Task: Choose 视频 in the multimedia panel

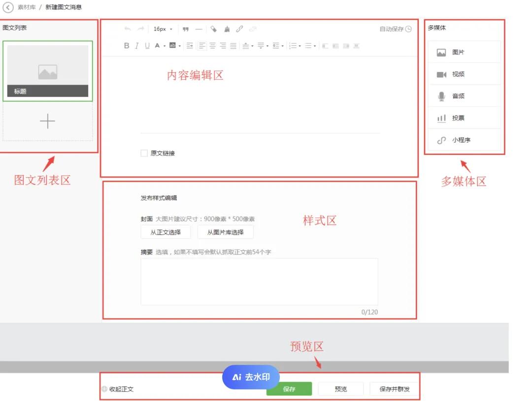Action: point(464,74)
